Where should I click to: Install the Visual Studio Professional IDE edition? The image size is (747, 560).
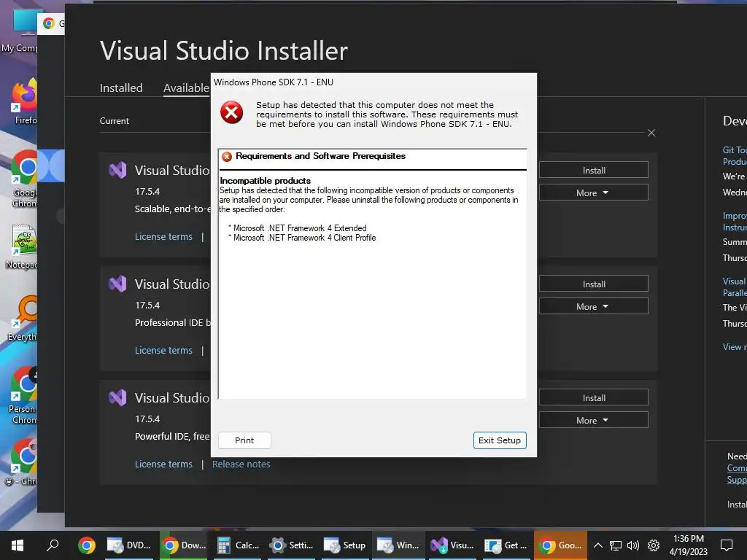pos(594,284)
